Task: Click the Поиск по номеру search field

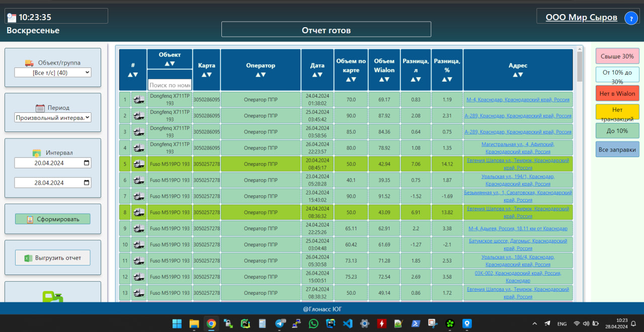Action: 170,85
